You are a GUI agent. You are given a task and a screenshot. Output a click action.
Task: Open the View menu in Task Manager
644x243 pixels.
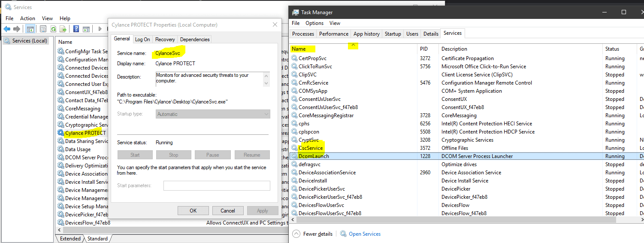pos(335,23)
